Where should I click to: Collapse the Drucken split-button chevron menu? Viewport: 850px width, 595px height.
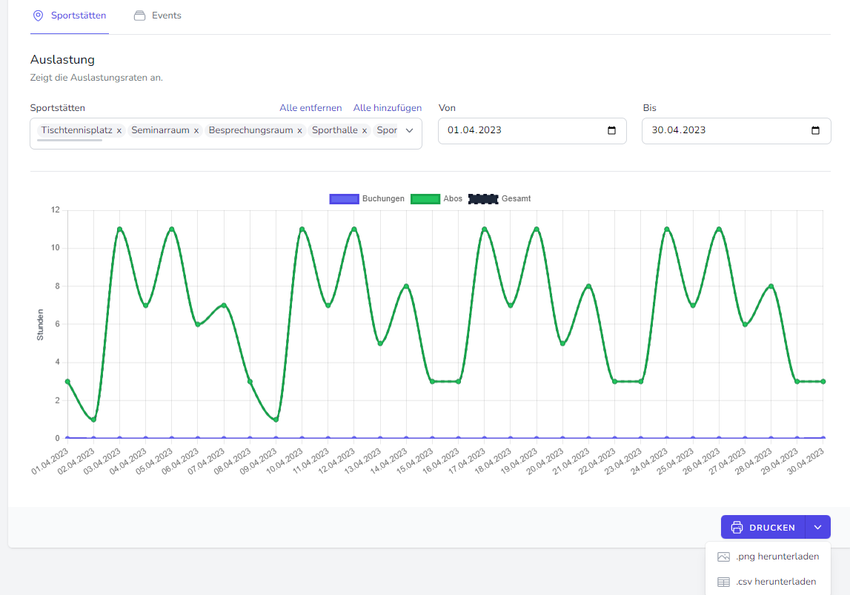(818, 528)
